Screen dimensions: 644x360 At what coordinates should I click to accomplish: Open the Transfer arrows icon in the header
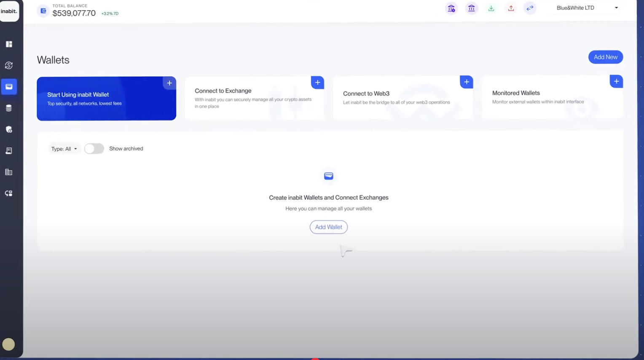[530, 8]
